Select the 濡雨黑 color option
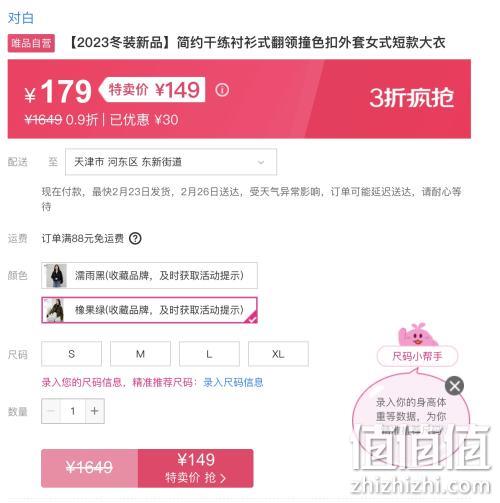The image size is (500, 503). tap(149, 275)
